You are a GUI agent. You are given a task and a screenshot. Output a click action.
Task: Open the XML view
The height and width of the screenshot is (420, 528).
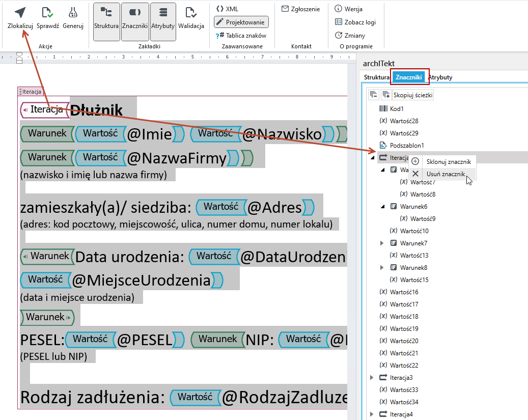click(227, 9)
